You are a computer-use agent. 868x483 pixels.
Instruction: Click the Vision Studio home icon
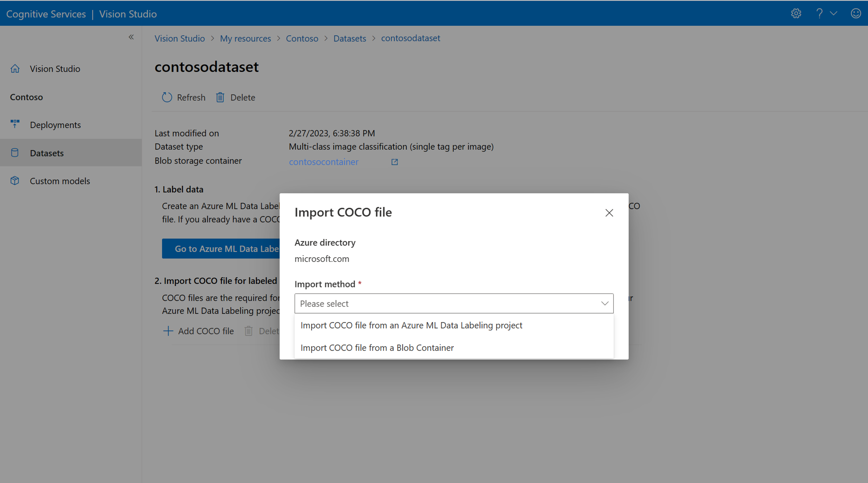coord(16,68)
